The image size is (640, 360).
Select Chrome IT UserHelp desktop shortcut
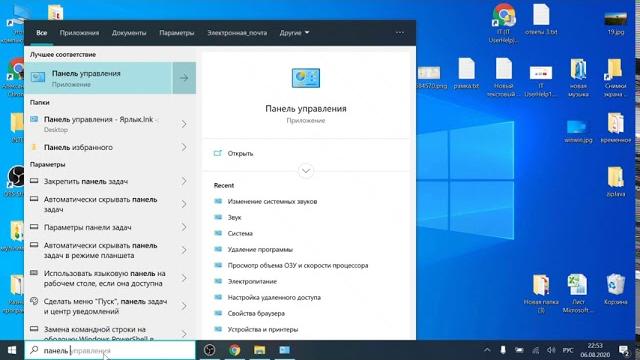click(x=504, y=23)
